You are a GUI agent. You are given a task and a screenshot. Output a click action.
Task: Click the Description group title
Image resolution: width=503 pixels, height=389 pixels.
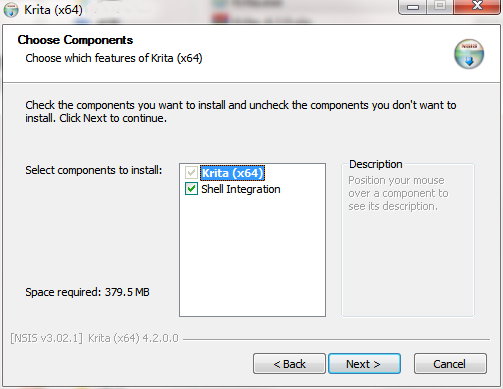click(x=376, y=164)
